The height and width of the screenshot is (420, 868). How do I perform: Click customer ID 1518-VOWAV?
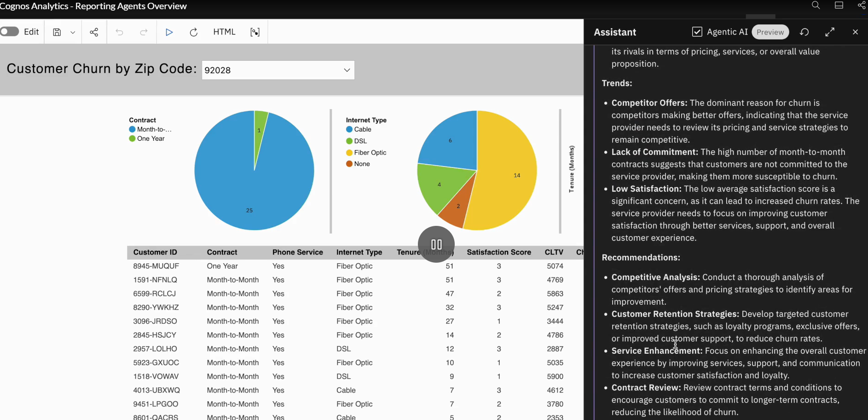pyautogui.click(x=156, y=376)
